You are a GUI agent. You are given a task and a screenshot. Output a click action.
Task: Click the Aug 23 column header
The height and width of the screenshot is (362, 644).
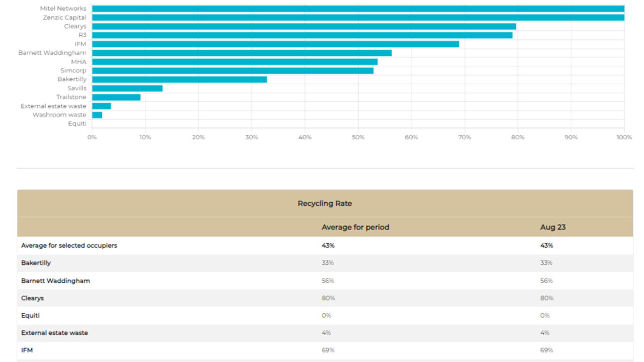pyautogui.click(x=553, y=227)
